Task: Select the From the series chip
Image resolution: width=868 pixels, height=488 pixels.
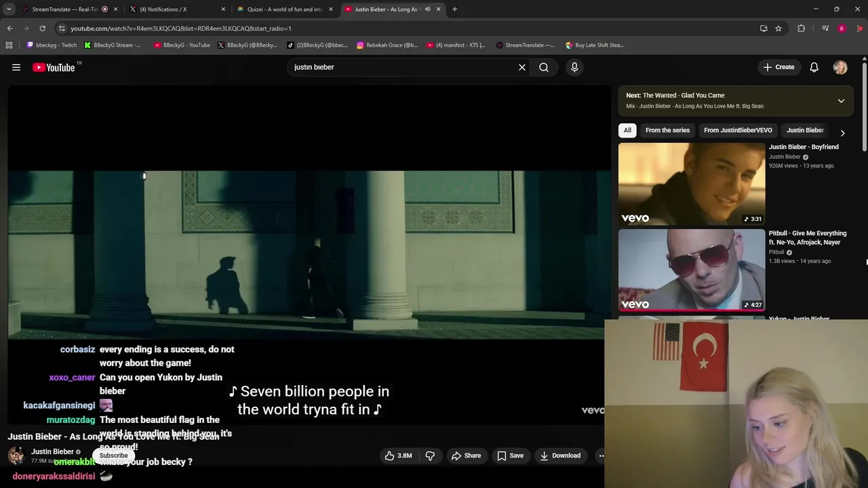Action: point(667,130)
